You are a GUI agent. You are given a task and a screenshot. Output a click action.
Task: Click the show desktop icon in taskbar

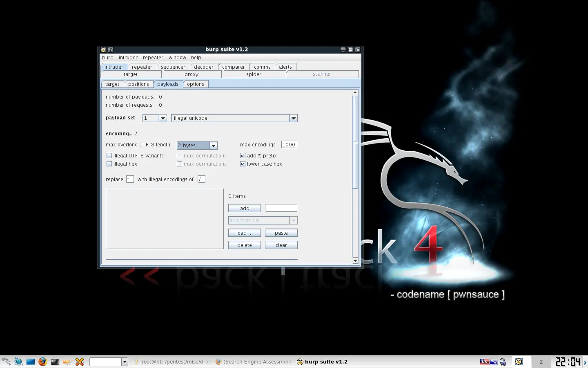click(31, 361)
